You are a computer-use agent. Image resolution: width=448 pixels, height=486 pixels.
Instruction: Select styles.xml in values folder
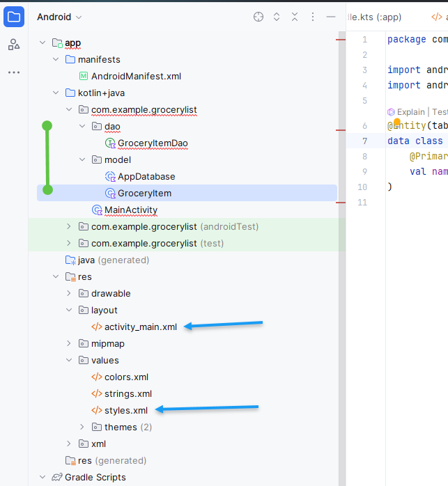(125, 411)
